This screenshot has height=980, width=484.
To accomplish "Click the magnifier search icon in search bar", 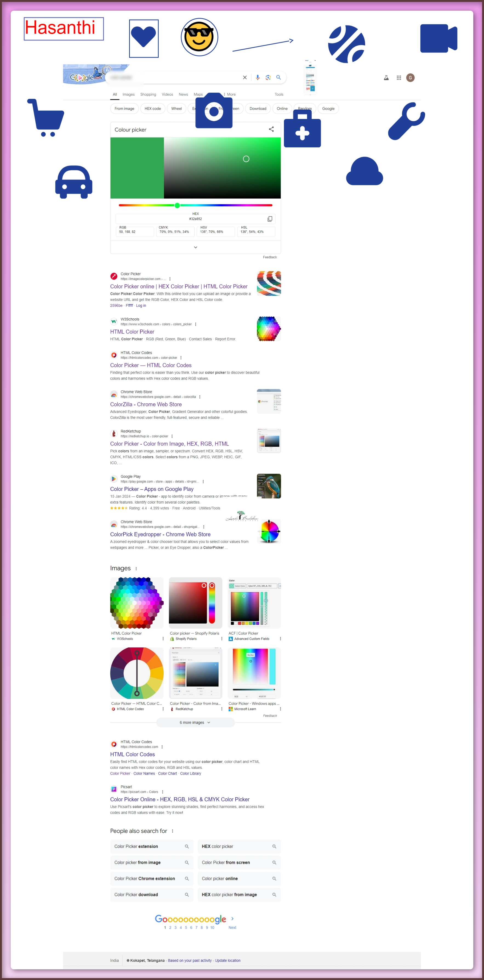I will tap(278, 77).
